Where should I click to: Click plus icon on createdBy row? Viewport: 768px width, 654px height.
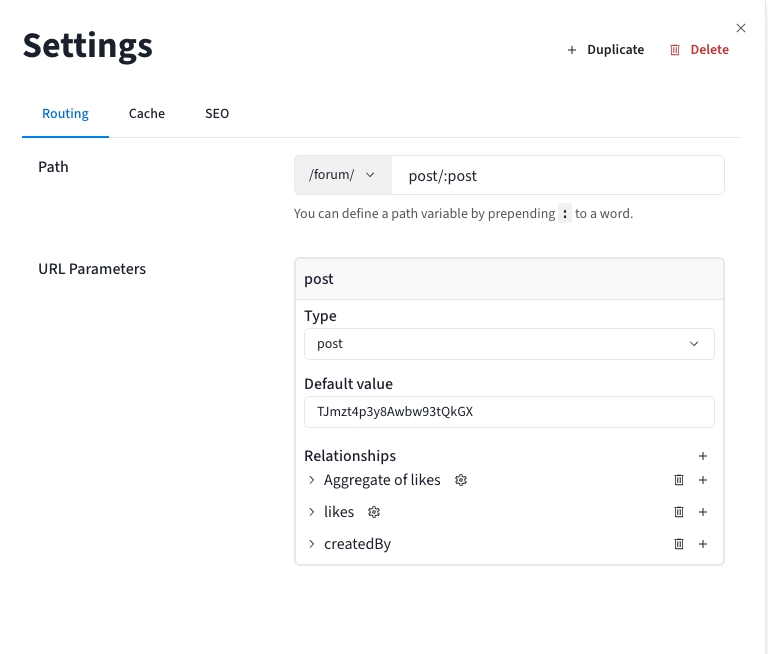(703, 544)
